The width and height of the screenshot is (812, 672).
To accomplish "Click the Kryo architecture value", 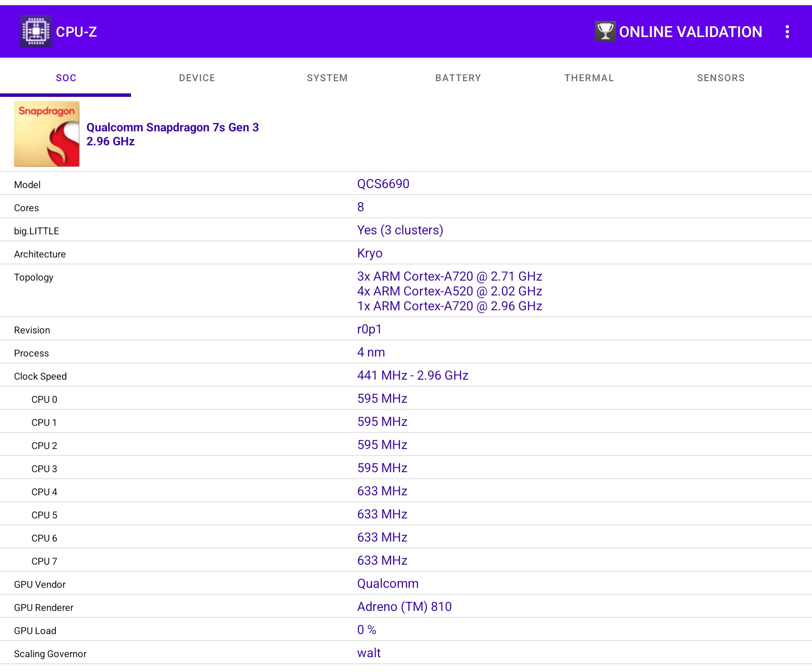I will [x=370, y=253].
